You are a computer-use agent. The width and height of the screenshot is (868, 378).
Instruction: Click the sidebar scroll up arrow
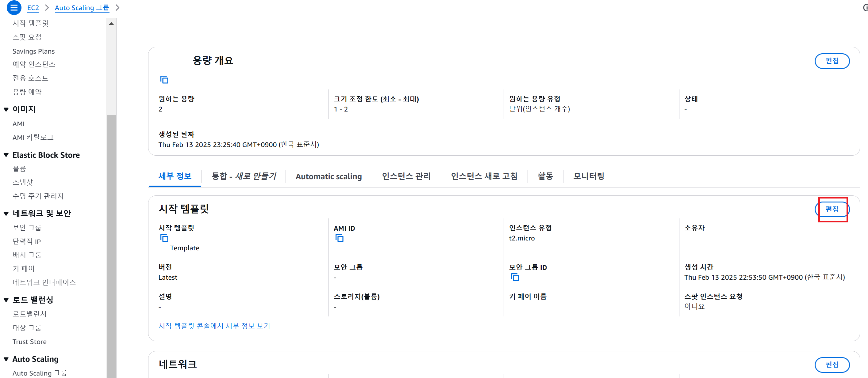111,24
